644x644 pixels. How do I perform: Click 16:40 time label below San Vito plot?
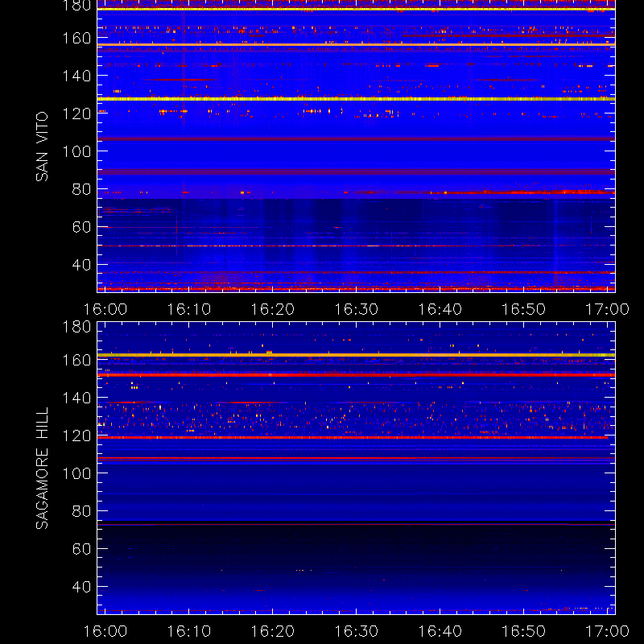pos(440,309)
